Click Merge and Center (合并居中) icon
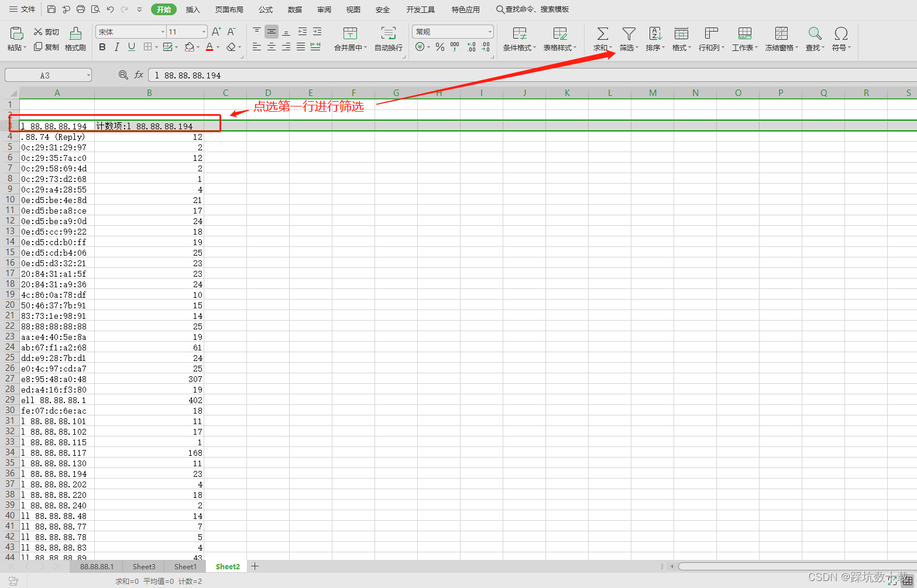This screenshot has height=588, width=917. [x=350, y=33]
